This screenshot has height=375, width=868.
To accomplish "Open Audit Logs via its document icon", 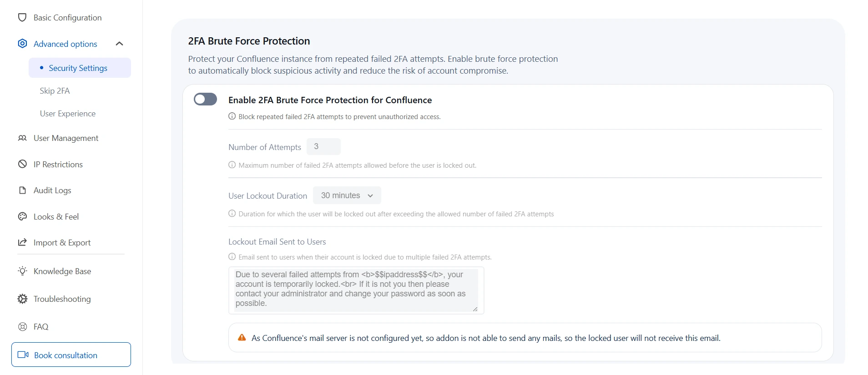I will pos(22,190).
